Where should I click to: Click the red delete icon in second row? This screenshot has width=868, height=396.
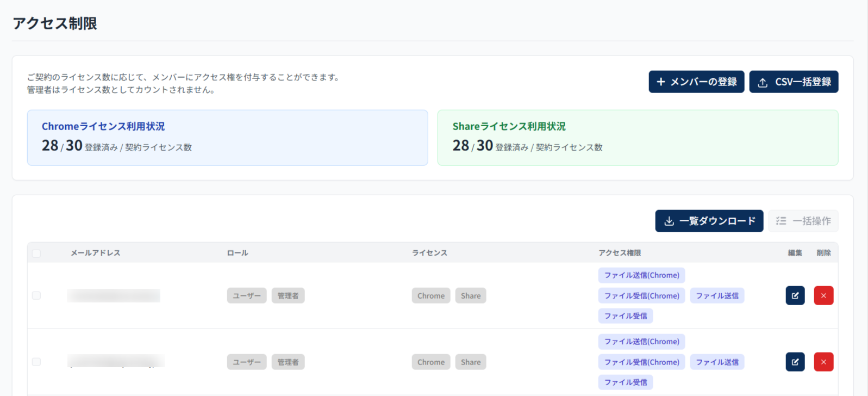click(x=823, y=362)
